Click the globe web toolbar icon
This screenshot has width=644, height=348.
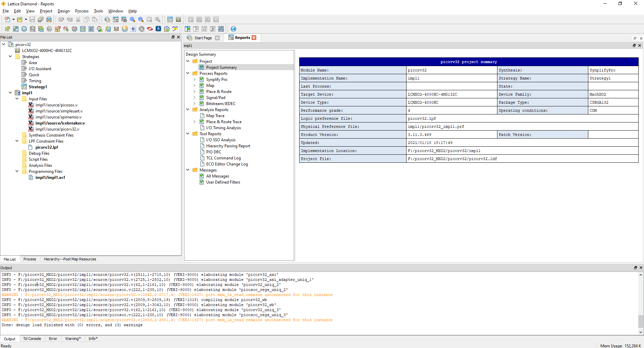[233, 29]
